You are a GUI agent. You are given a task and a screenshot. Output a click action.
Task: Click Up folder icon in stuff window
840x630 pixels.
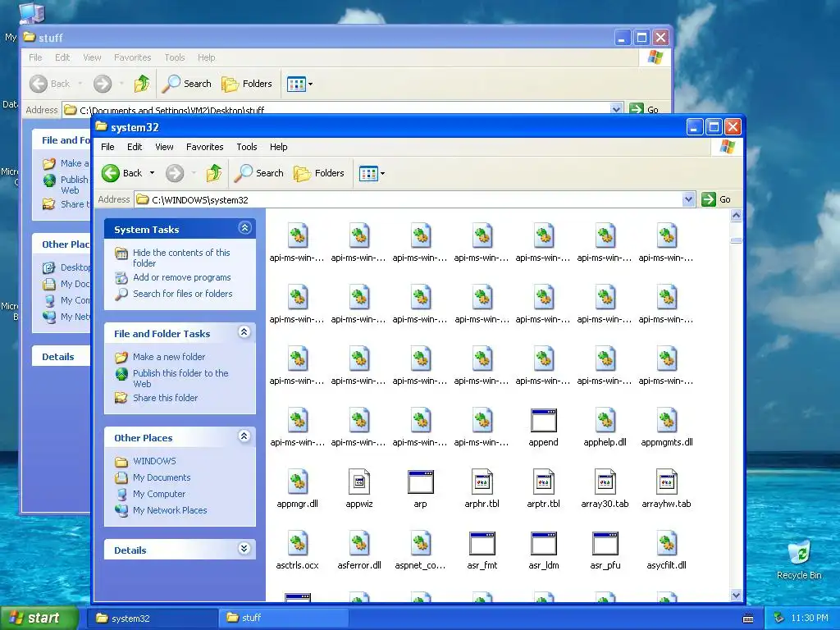coord(142,84)
